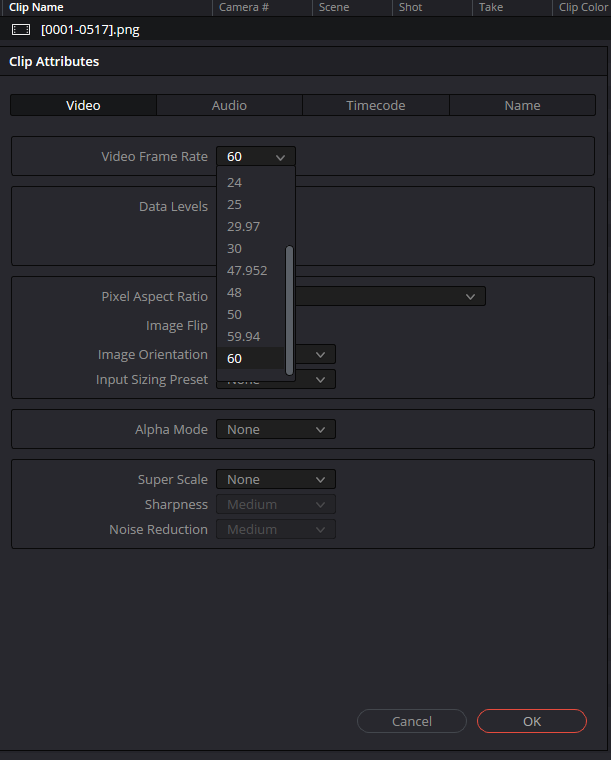The height and width of the screenshot is (760, 611).
Task: Open the Name tab
Action: click(522, 105)
